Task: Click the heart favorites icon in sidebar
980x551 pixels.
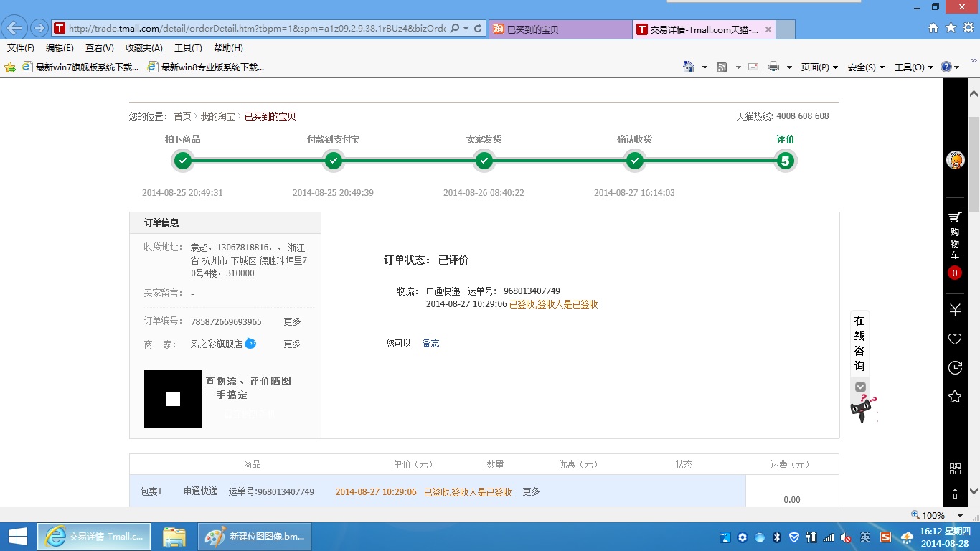Action: tap(955, 339)
